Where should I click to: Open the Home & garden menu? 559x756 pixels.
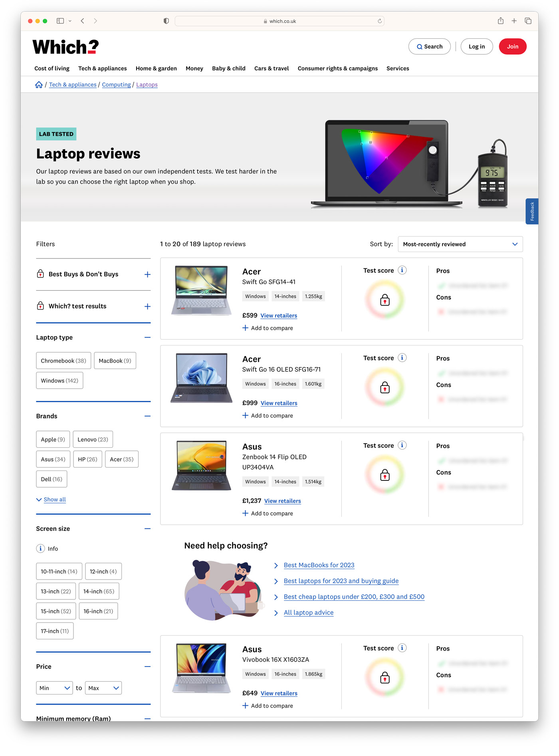156,68
